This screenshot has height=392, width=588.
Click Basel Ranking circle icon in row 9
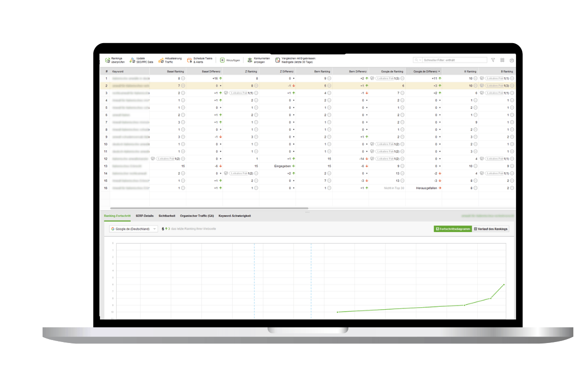point(183,137)
